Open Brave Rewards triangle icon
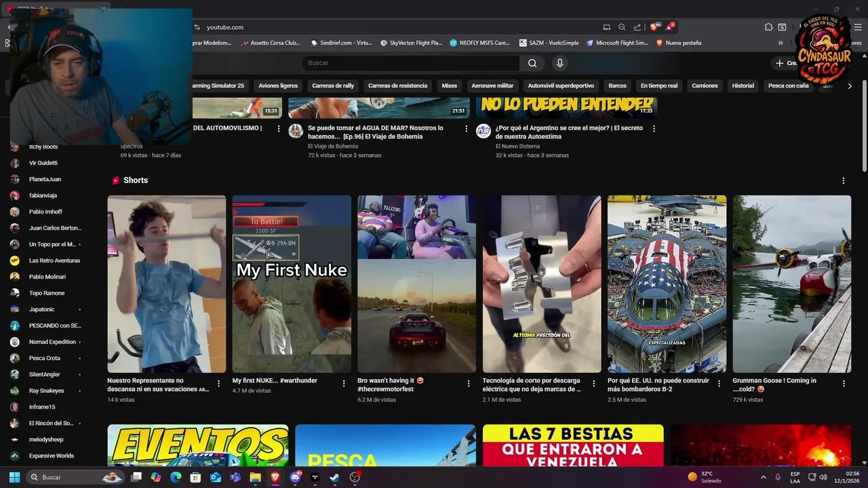 pos(670,27)
